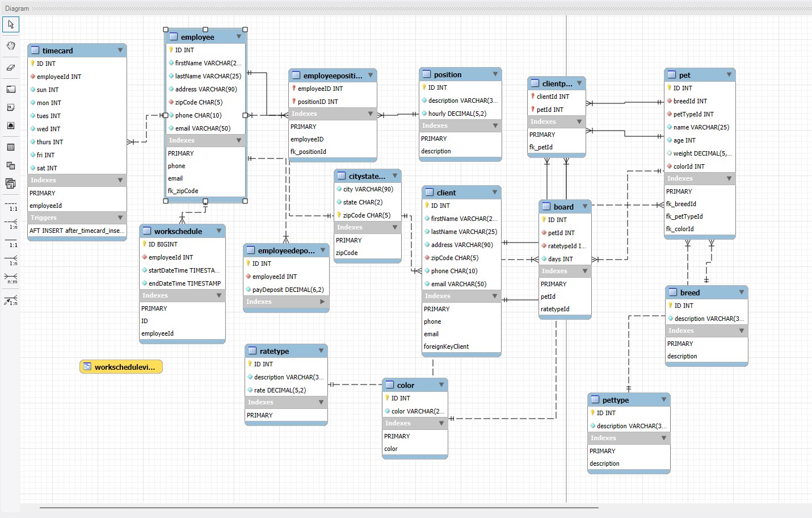Screen dimensions: 812x518
Task: Select the place new routine group tool
Action: (x=10, y=183)
